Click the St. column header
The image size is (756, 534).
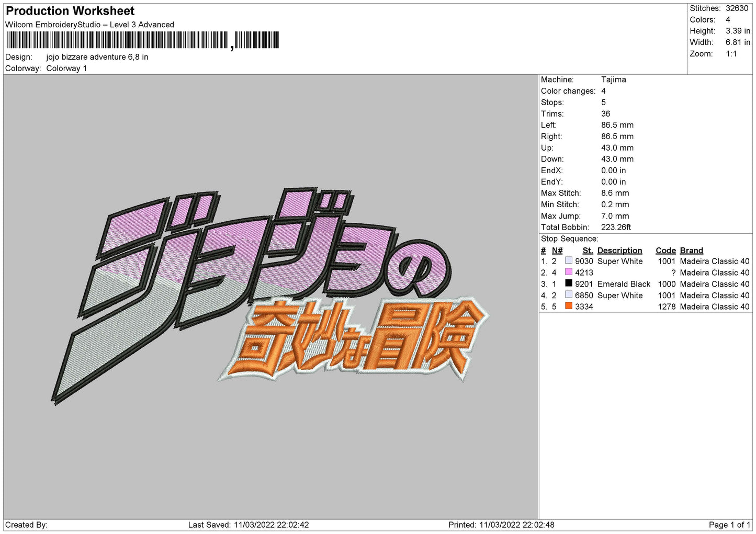pyautogui.click(x=588, y=251)
